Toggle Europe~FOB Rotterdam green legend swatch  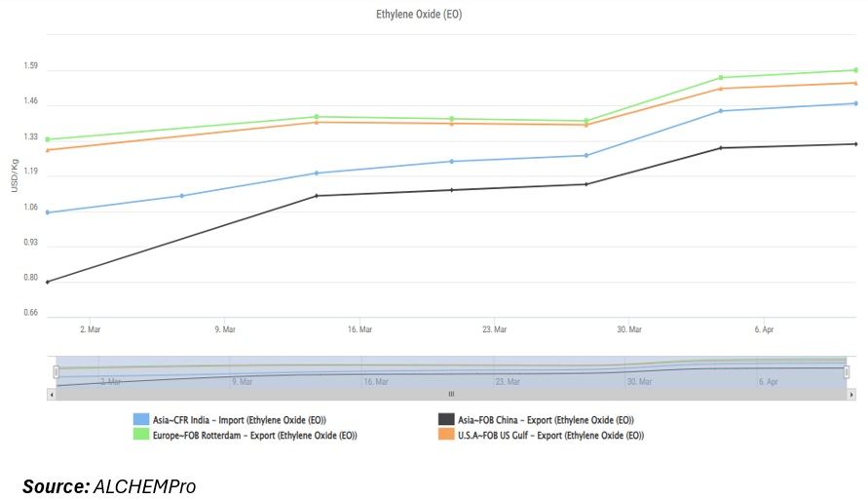pyautogui.click(x=141, y=434)
